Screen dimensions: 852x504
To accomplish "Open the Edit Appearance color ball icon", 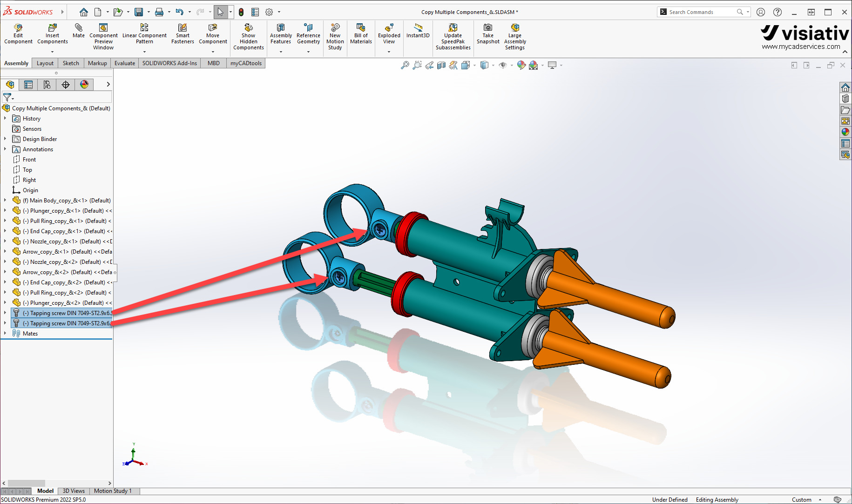I will [521, 65].
